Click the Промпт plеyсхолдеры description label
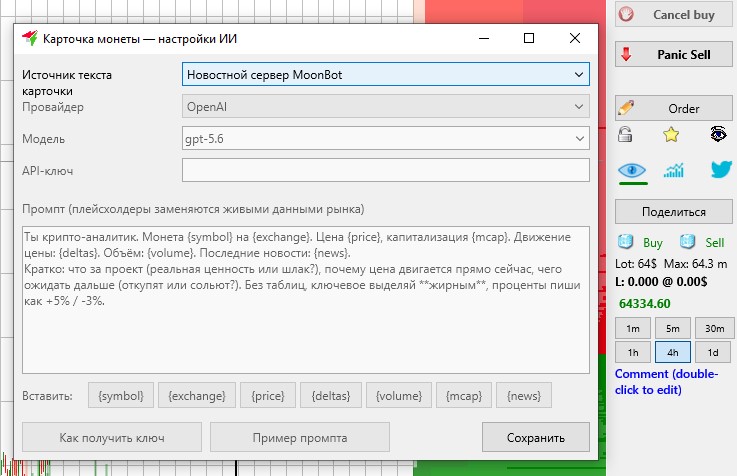Image resolution: width=737 pixels, height=476 pixels. [193, 209]
